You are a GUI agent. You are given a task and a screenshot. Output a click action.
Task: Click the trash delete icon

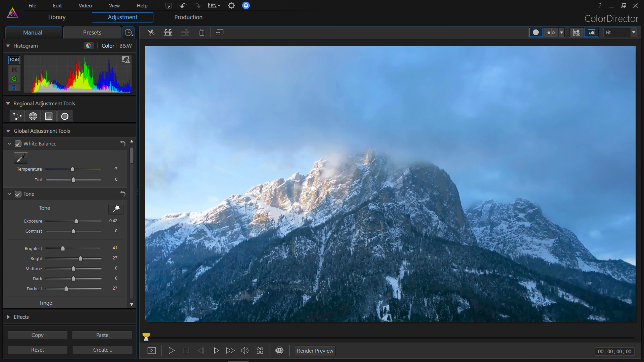tap(202, 32)
